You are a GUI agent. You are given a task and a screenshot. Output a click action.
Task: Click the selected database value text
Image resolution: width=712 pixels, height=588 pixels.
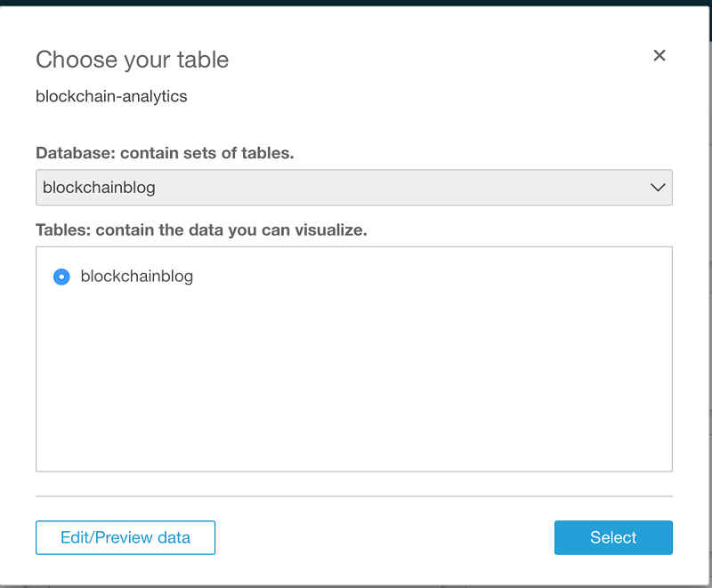(99, 188)
